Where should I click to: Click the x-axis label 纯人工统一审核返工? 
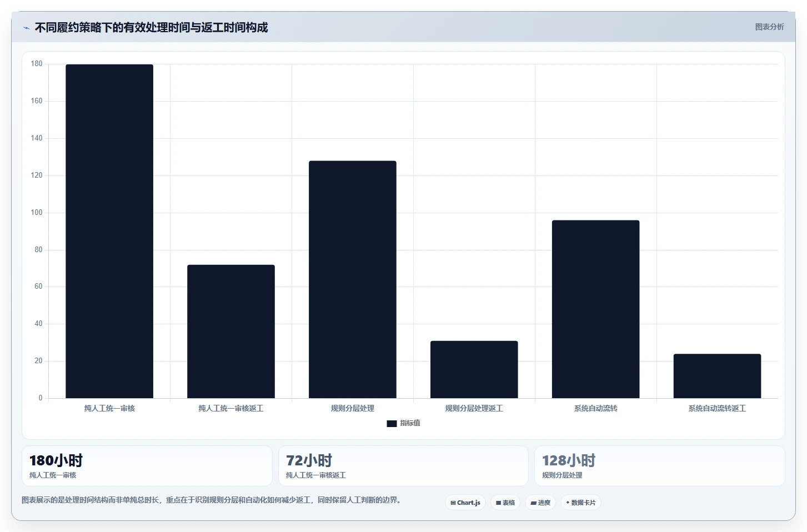tap(231, 408)
